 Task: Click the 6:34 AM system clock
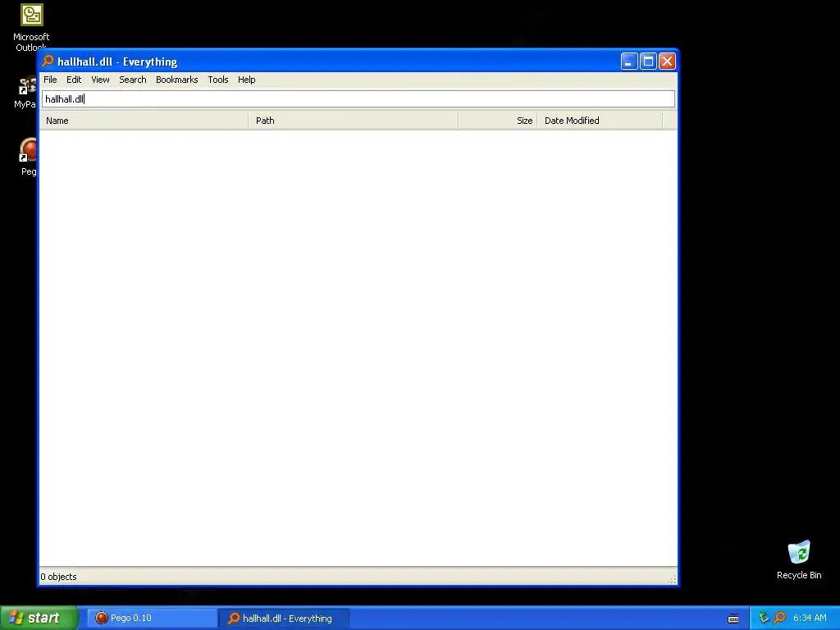[810, 618]
